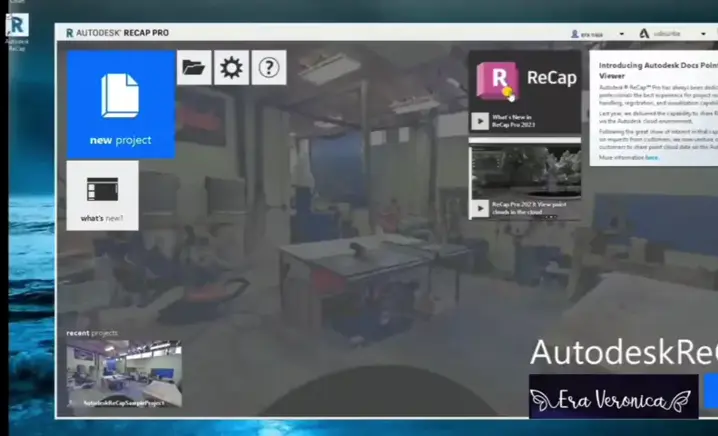This screenshot has height=436, width=718.
Task: Play the What's New in ReCap Pro video
Action: [480, 121]
